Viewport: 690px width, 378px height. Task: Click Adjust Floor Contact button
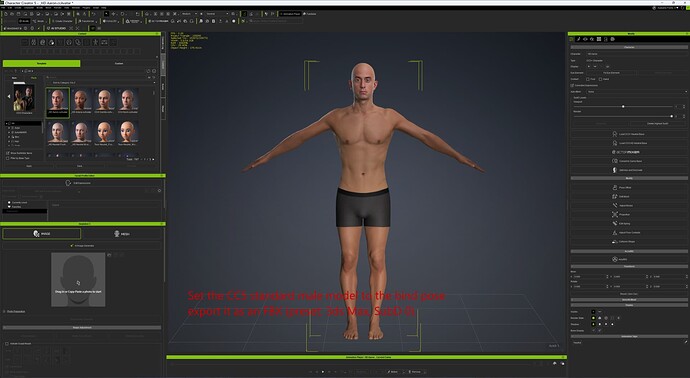click(629, 232)
